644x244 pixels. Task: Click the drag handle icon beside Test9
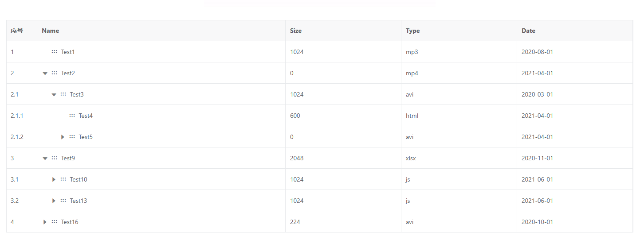[54, 158]
